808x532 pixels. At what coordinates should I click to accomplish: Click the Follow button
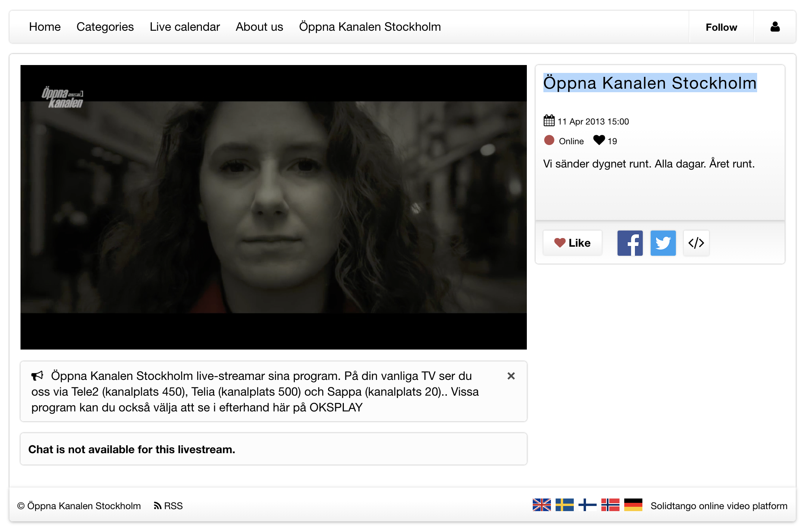tap(721, 27)
